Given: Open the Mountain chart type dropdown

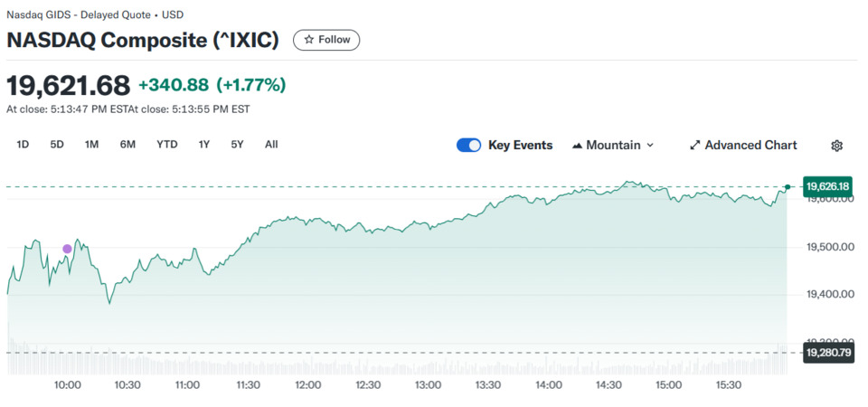Looking at the screenshot, I should pyautogui.click(x=612, y=145).
